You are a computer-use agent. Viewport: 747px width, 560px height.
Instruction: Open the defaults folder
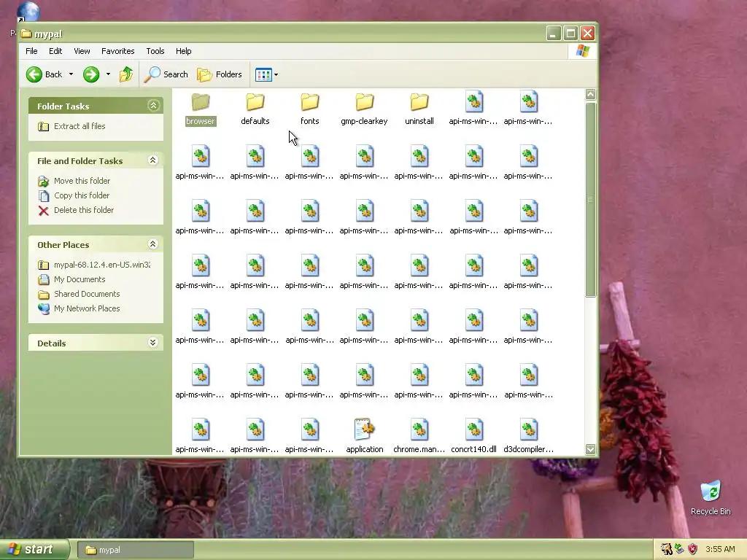255,109
